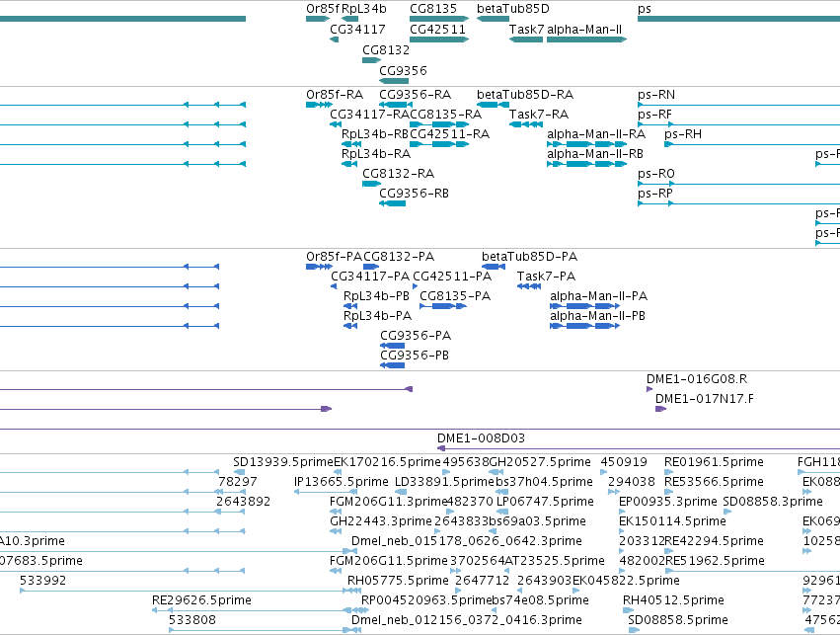The height and width of the screenshot is (635, 840).
Task: Open the CG8135 gene feature
Action: (439, 19)
